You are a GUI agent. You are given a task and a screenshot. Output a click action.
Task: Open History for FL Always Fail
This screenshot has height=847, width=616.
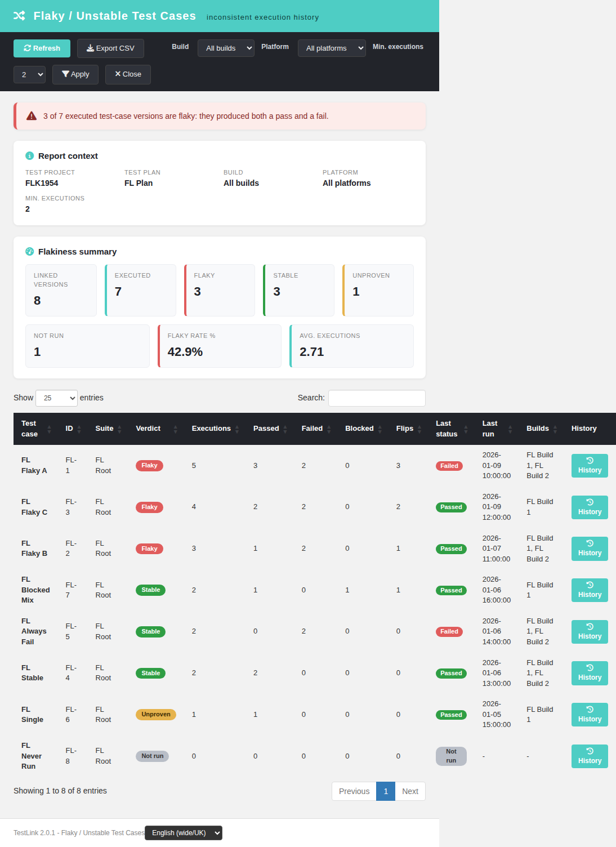coord(590,632)
